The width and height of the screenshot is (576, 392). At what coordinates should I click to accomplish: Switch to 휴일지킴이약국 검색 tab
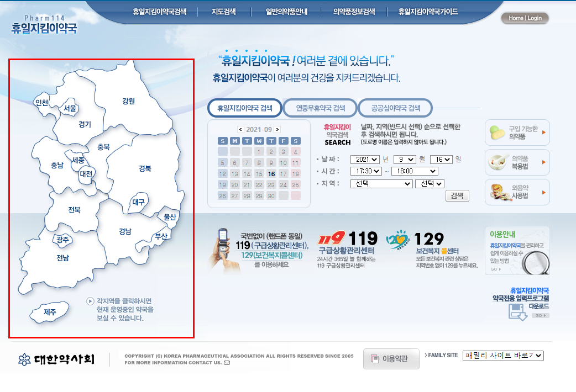(x=245, y=108)
